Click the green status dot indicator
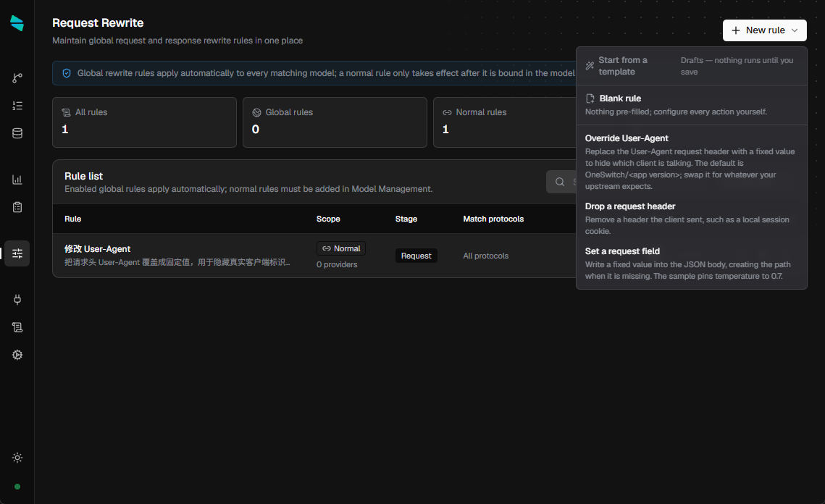Screen dimensions: 825x504 [x=17, y=487]
